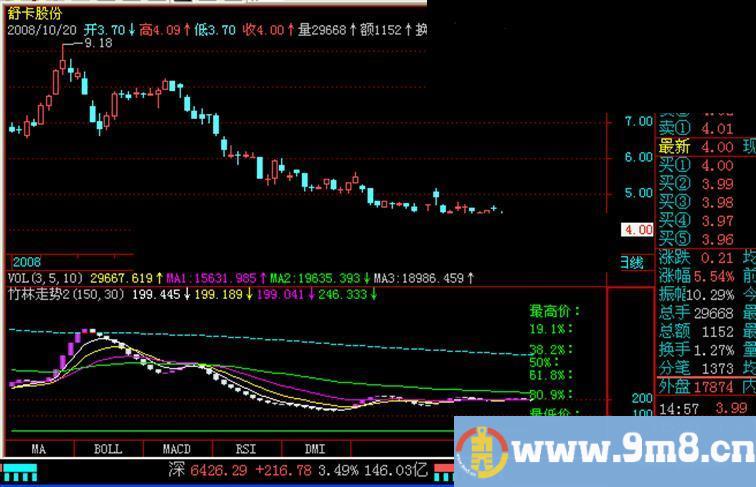
Task: Click the 外盘 volume row
Action: [x=696, y=388]
